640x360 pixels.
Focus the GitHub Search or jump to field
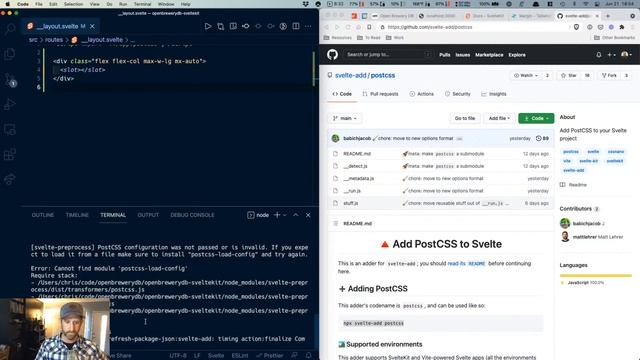(x=387, y=54)
